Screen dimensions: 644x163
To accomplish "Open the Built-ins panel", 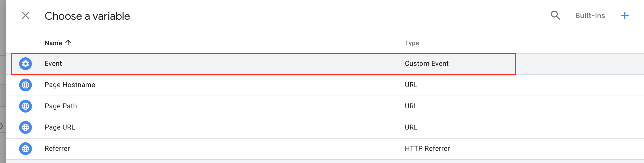I will click(x=590, y=16).
